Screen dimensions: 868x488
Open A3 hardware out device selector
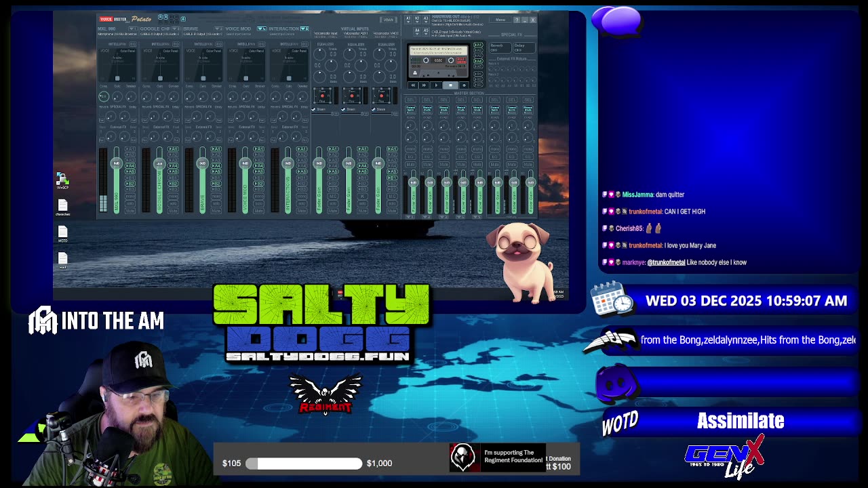[426, 20]
